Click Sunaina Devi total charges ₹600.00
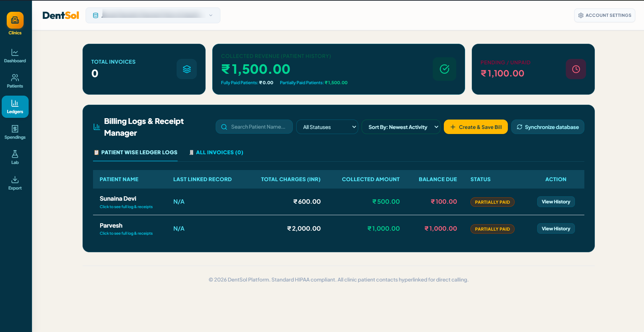644x332 pixels. pyautogui.click(x=307, y=202)
